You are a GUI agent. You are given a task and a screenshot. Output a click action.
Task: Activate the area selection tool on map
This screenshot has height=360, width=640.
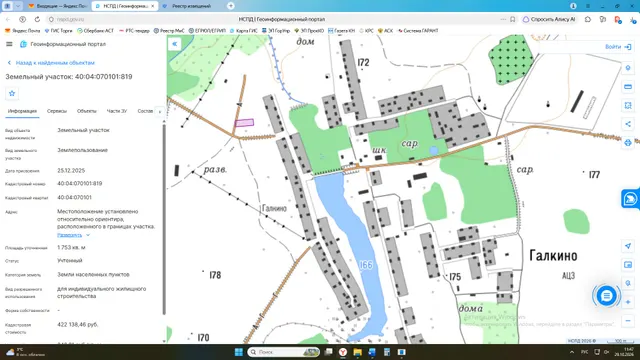pos(628,105)
